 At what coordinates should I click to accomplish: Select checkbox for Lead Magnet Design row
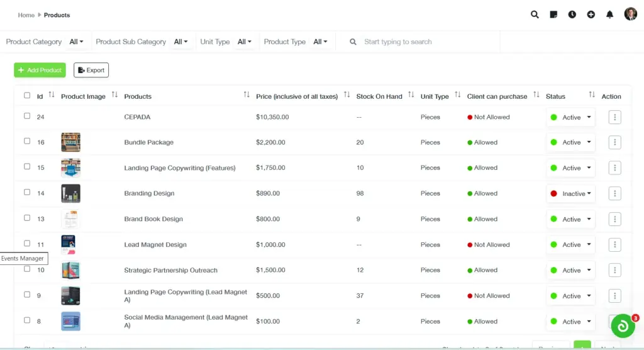(x=26, y=244)
